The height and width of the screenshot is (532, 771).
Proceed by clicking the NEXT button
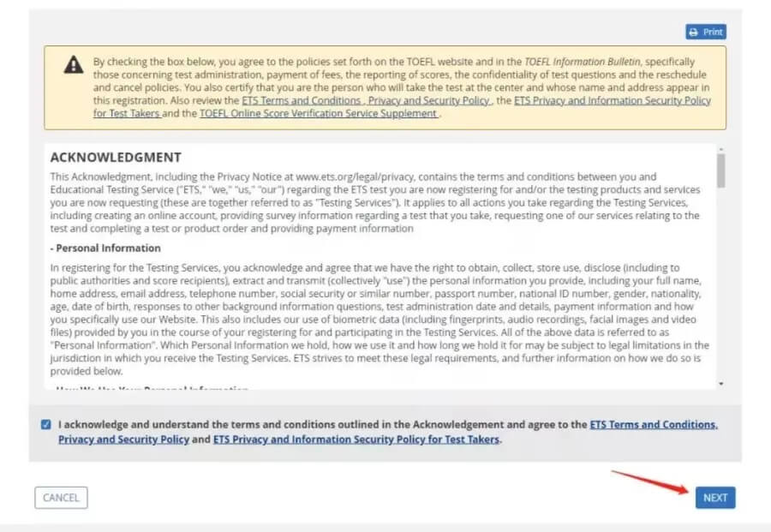point(715,498)
